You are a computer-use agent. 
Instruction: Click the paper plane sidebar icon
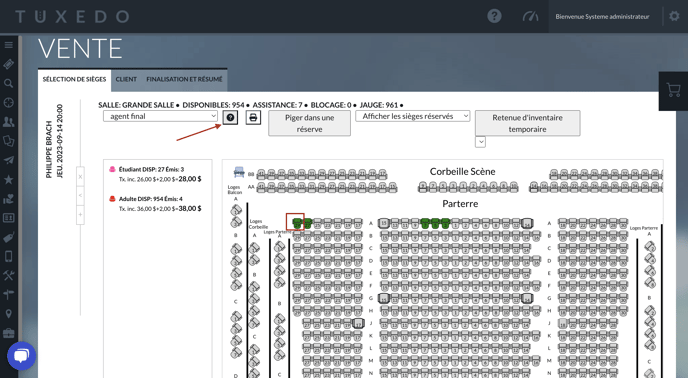pyautogui.click(x=8, y=160)
